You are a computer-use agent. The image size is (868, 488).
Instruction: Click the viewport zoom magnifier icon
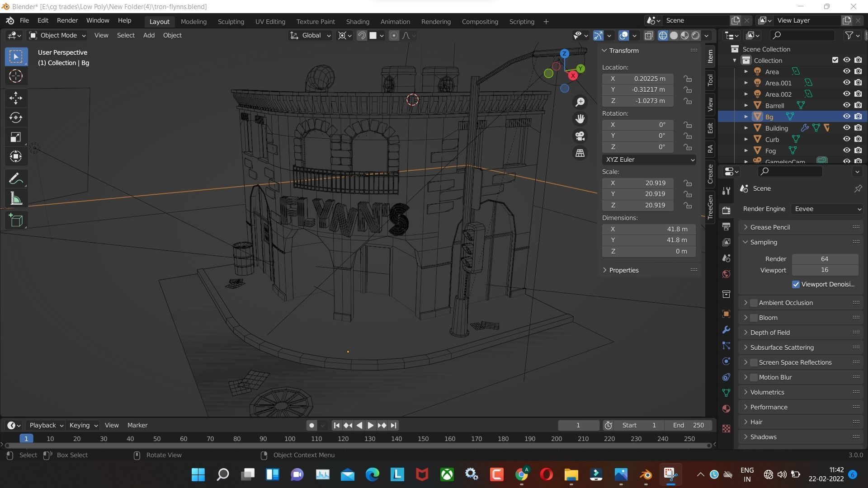(x=580, y=102)
